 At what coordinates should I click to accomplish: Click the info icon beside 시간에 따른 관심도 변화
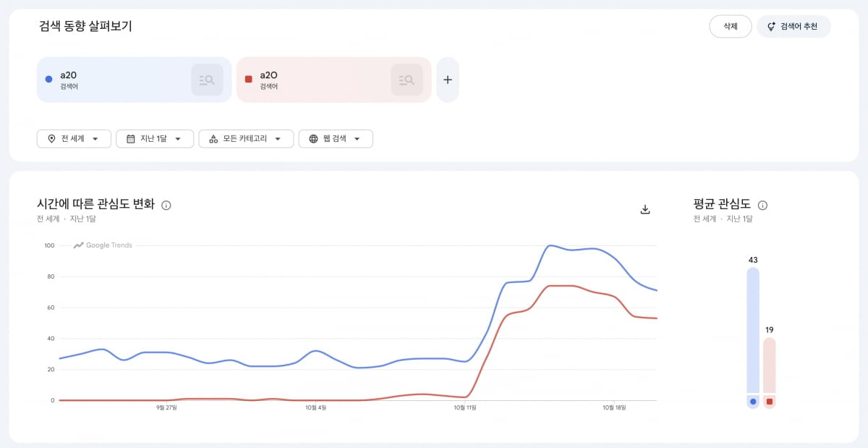coord(166,206)
